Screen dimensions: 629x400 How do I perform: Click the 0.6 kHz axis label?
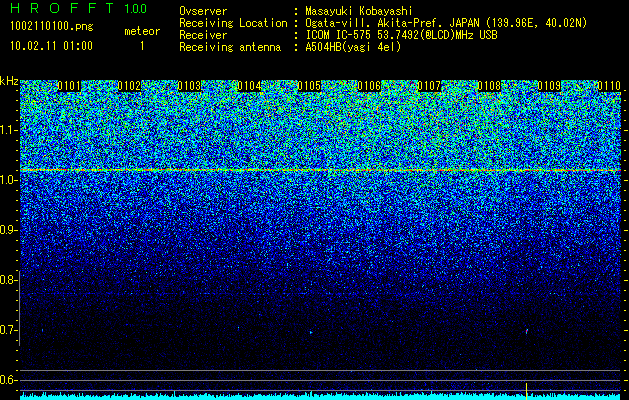7,380
